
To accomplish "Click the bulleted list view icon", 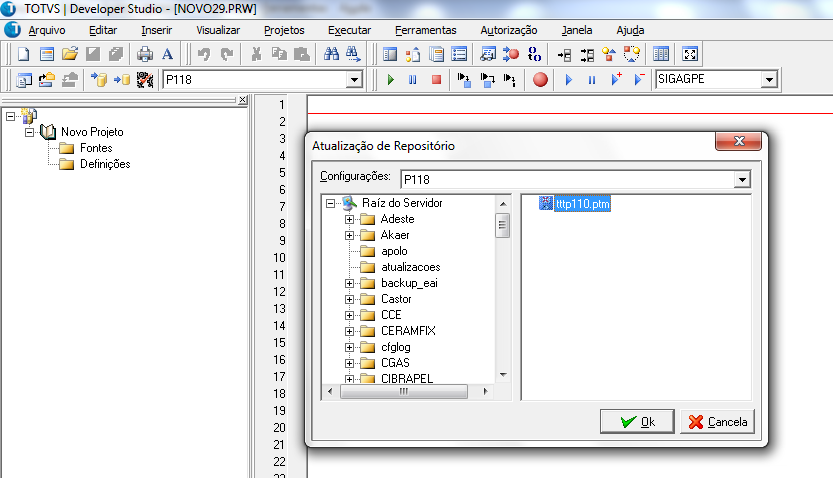I will click(459, 54).
